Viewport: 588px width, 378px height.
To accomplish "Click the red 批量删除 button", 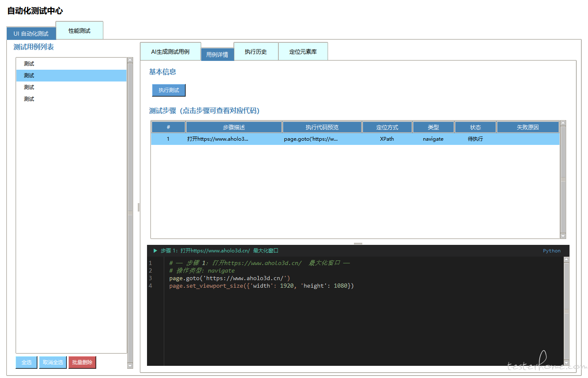I will point(82,362).
